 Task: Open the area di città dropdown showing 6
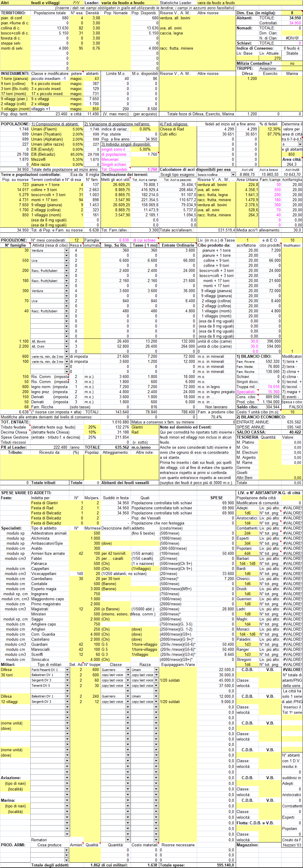point(300,144)
